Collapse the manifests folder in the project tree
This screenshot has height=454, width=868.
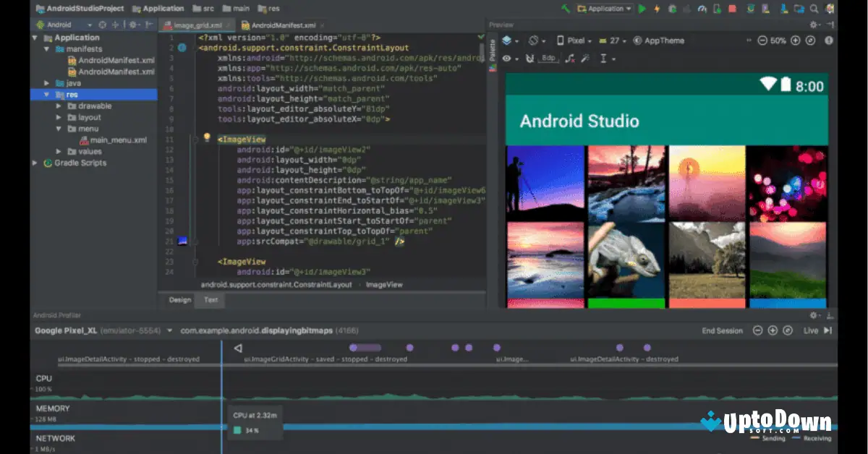pyautogui.click(x=46, y=48)
